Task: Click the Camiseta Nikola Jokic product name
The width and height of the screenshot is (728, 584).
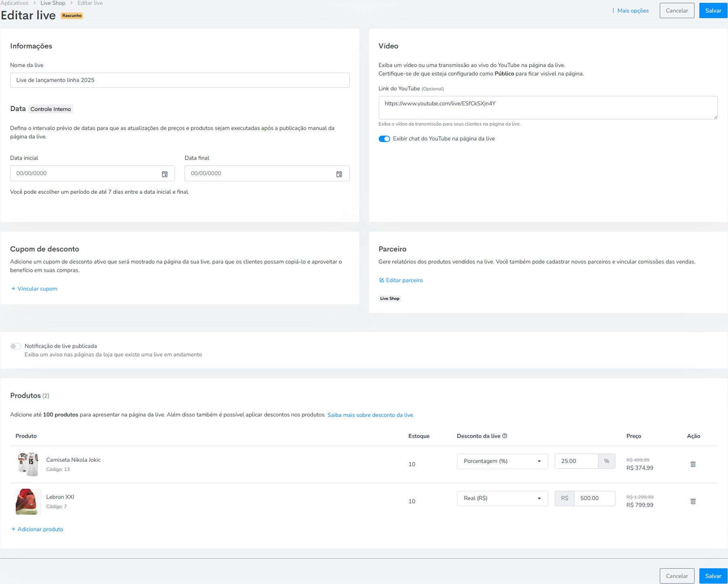Action: pos(73,460)
